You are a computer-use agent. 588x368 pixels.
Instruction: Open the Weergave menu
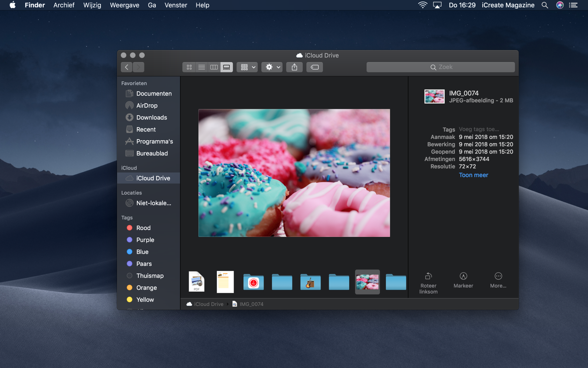pyautogui.click(x=124, y=5)
